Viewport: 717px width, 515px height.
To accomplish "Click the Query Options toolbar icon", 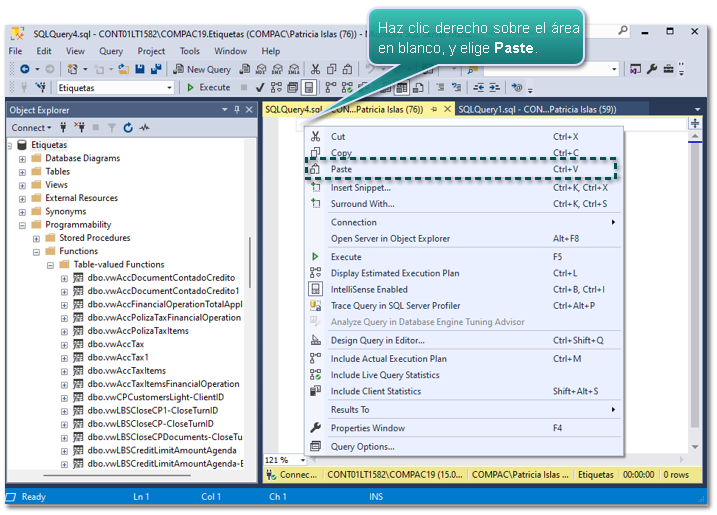I will (293, 87).
